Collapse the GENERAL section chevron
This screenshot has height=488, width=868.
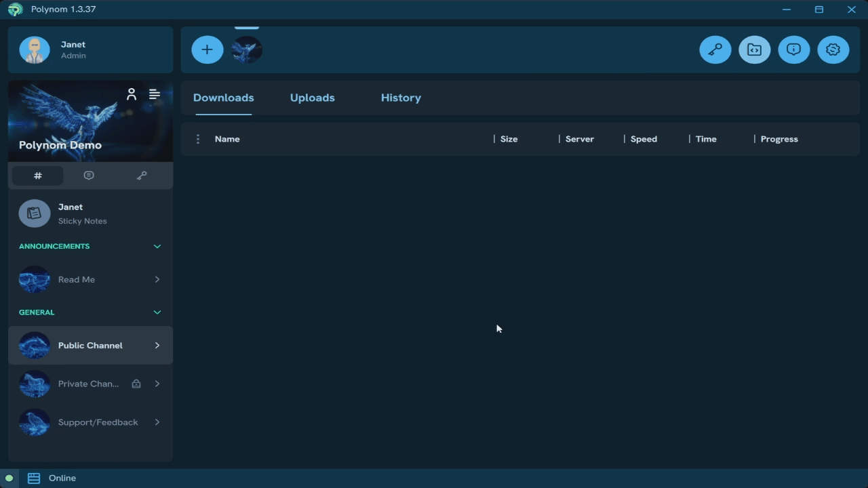point(157,312)
